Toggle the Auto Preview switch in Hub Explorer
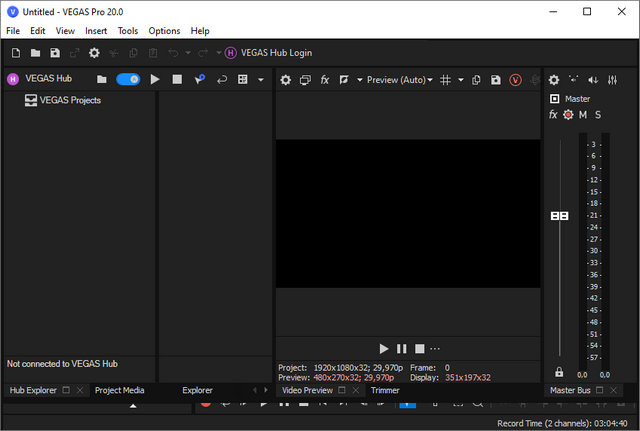Viewport: 640px width, 431px height. pos(128,79)
